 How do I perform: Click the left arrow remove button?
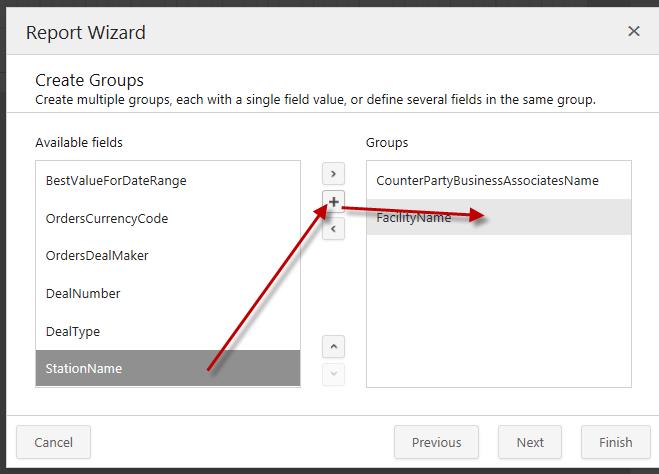(334, 229)
